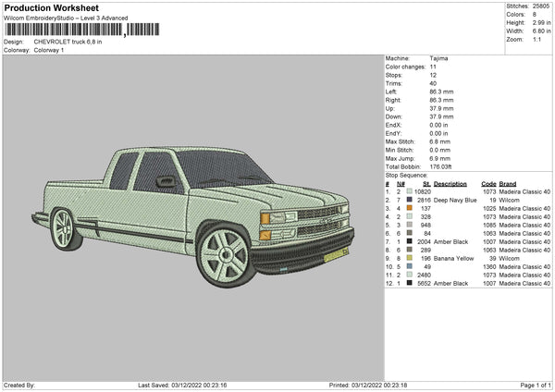
Task: Select the orange swatch in stop 3
Action: pyautogui.click(x=409, y=208)
